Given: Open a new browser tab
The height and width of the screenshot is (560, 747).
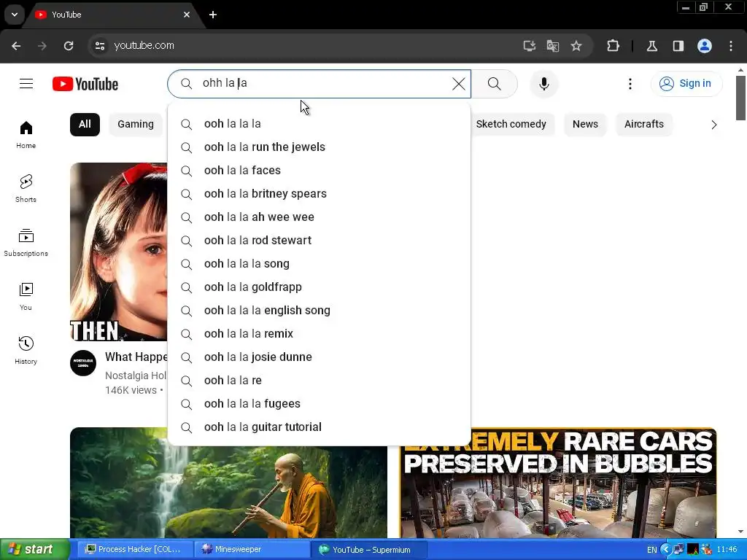Looking at the screenshot, I should pyautogui.click(x=213, y=15).
